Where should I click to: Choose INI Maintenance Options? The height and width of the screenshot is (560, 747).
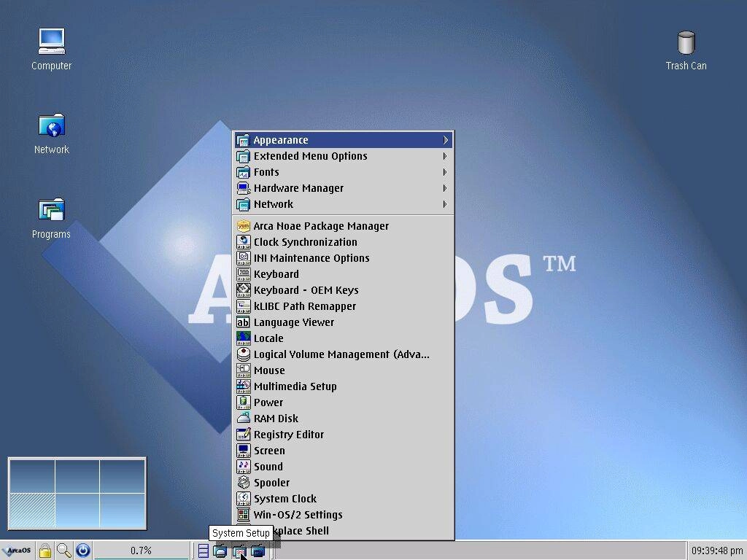coord(343,258)
